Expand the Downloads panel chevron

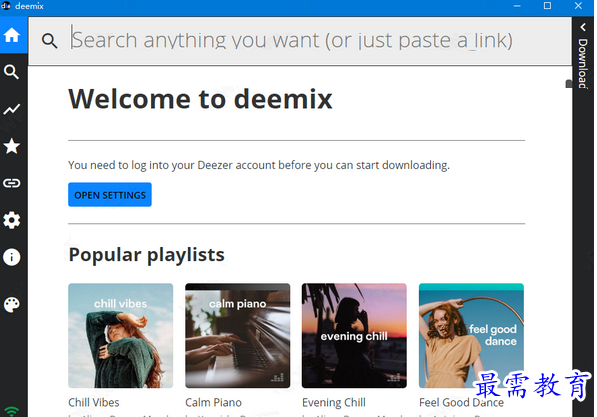583,27
